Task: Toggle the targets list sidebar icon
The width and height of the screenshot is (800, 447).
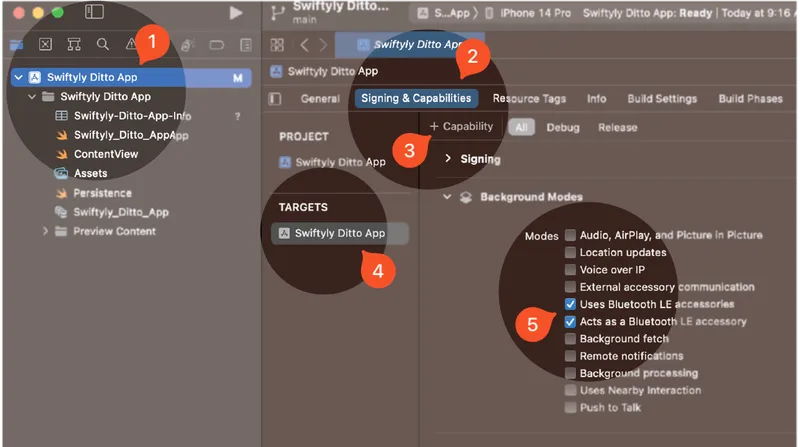Action: 275,98
